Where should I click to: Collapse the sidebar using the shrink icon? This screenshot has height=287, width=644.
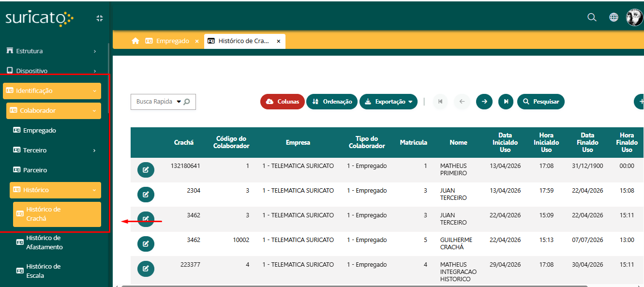[100, 18]
